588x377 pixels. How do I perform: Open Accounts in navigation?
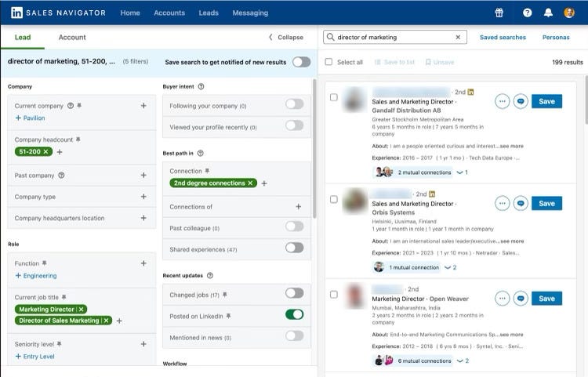tap(169, 13)
